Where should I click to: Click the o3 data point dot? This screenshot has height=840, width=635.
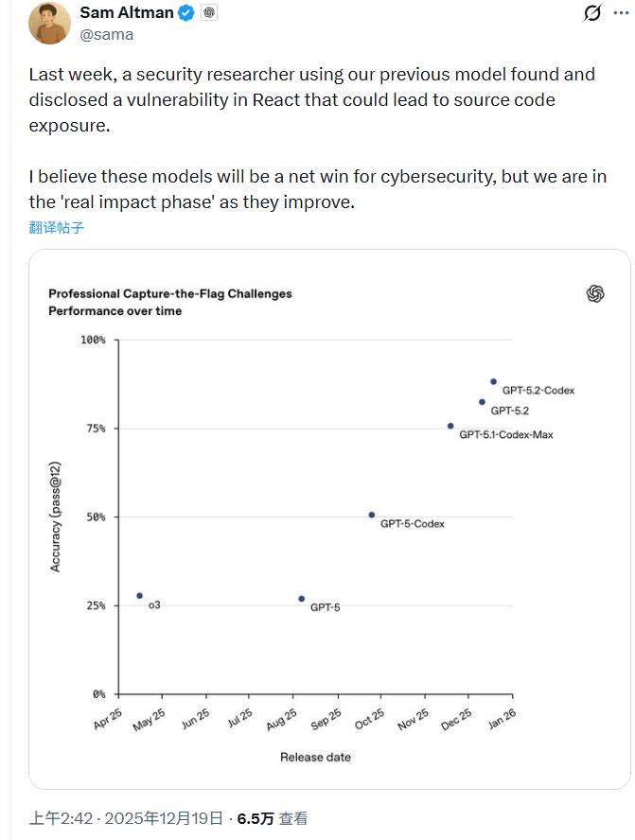pos(140,596)
